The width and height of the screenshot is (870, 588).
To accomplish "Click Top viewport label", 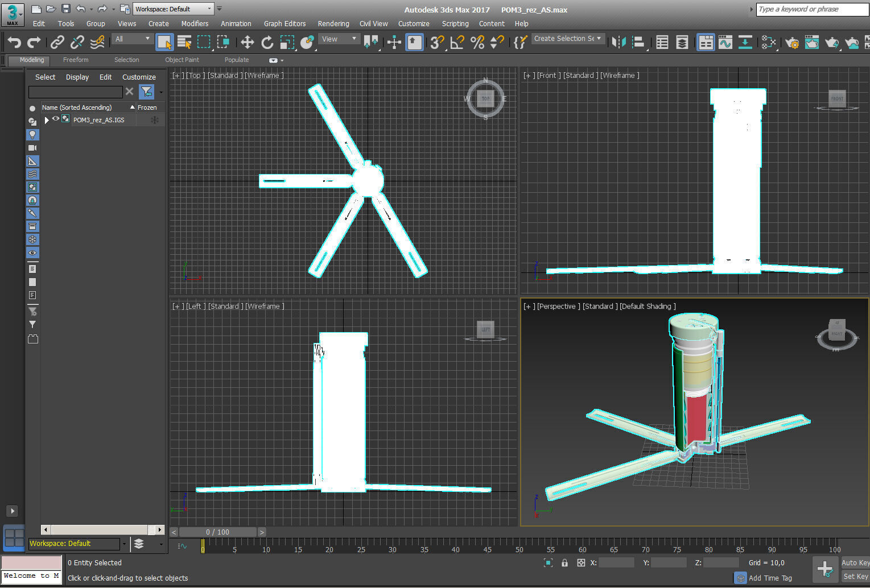I will (195, 75).
